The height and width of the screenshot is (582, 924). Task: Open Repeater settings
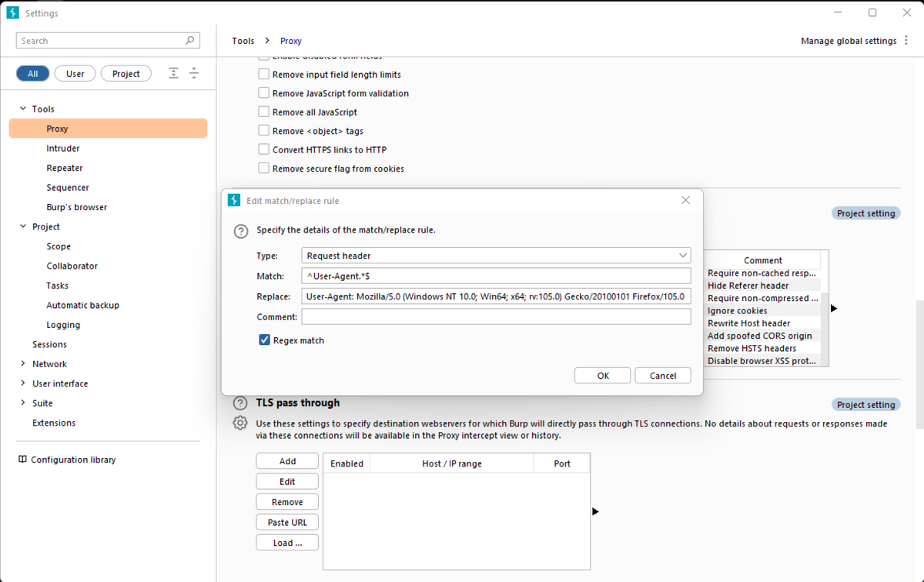pyautogui.click(x=65, y=168)
